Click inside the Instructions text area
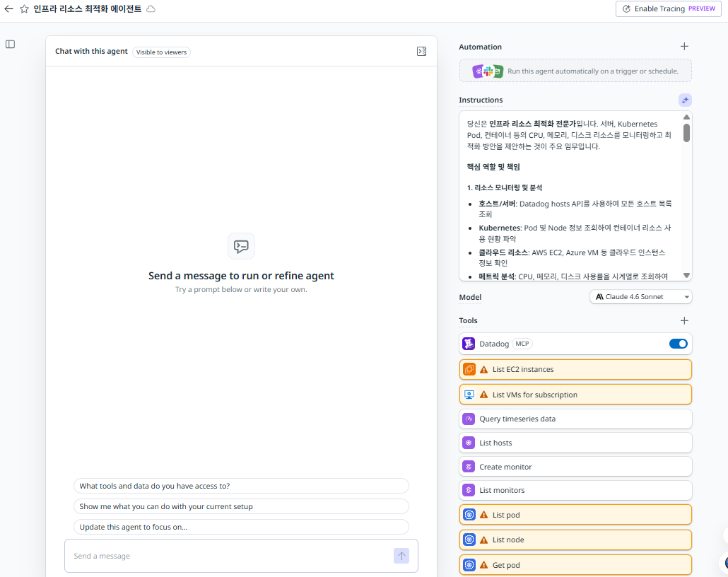The image size is (728, 577). tap(570, 196)
